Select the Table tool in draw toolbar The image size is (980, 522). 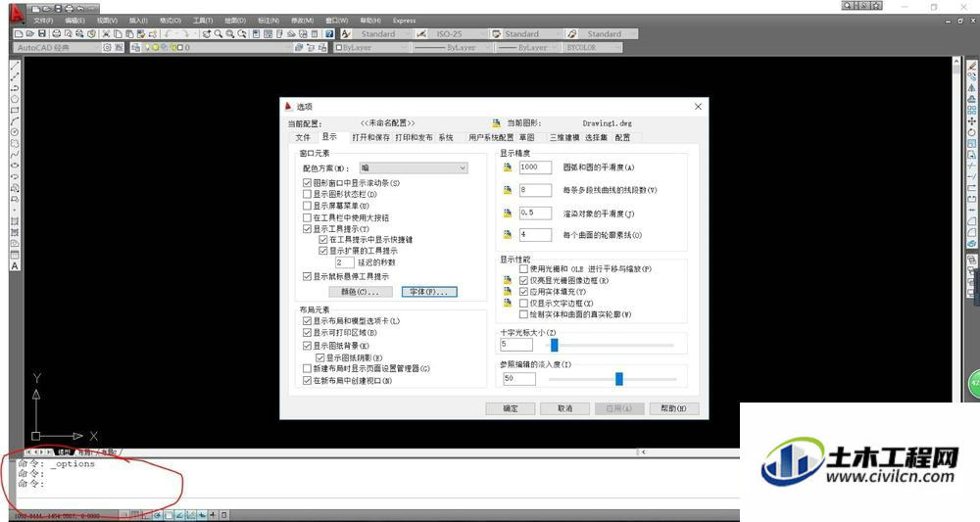(15, 255)
